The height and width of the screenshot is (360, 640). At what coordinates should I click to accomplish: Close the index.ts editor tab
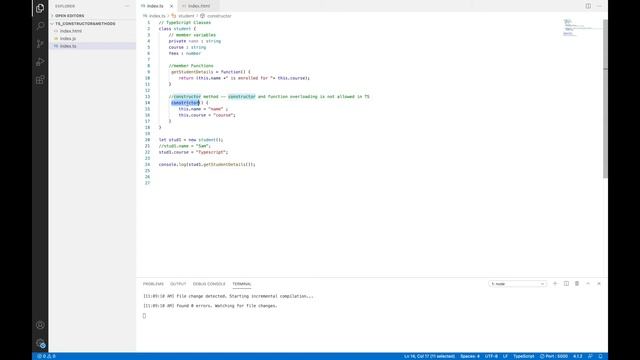(171, 6)
